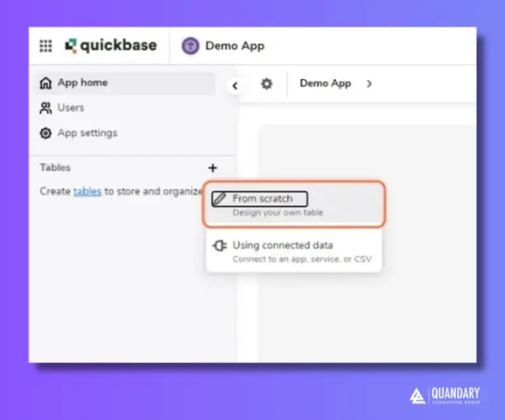The width and height of the screenshot is (505, 420).
Task: Collapse the sidebar with the left chevron
Action: pos(235,86)
